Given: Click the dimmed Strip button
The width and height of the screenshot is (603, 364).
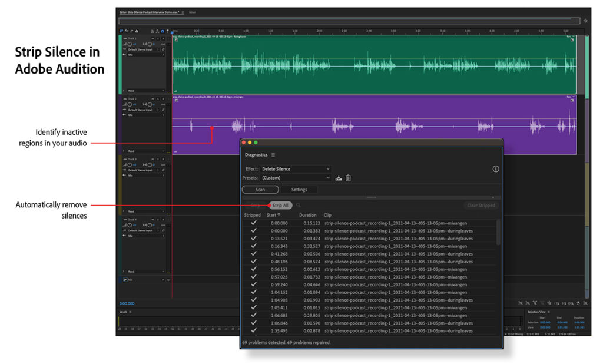Looking at the screenshot, I should click(x=256, y=206).
